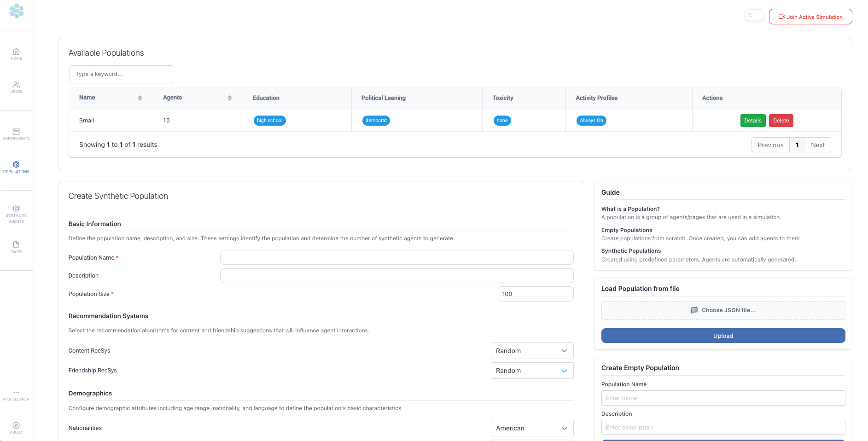This screenshot has width=868, height=441.
Task: Open the About page icon
Action: click(x=16, y=428)
